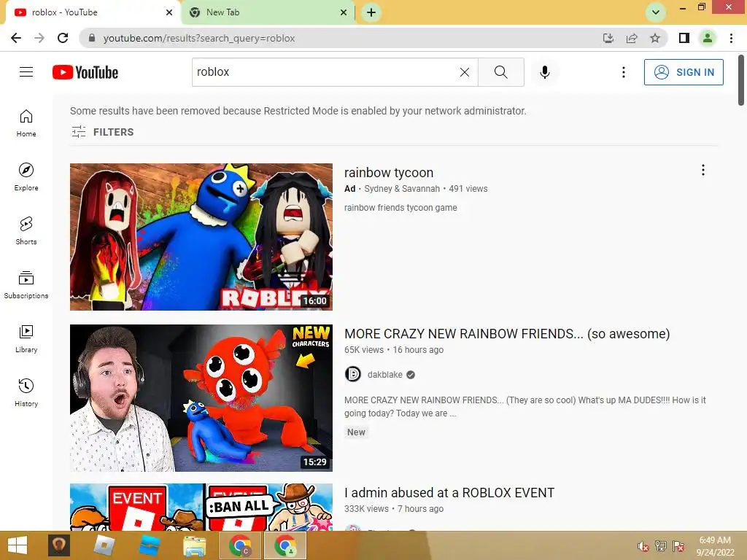Click the Restricted Mode notice text
747x560 pixels.
point(298,111)
